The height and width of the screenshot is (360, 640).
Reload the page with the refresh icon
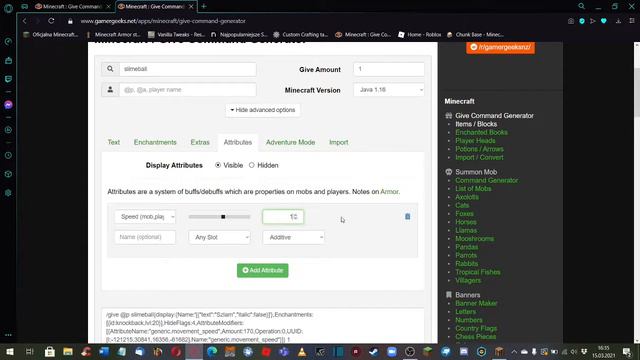pos(51,21)
